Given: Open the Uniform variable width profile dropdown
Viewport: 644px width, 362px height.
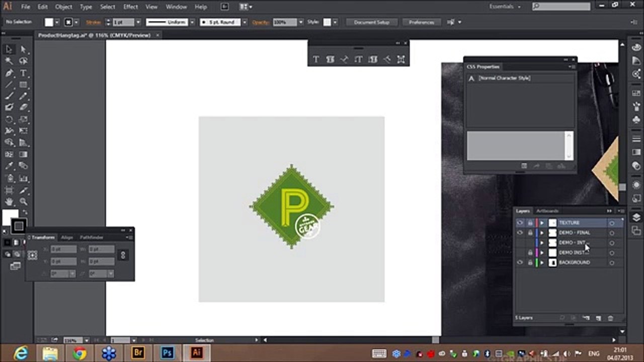Looking at the screenshot, I should point(192,22).
